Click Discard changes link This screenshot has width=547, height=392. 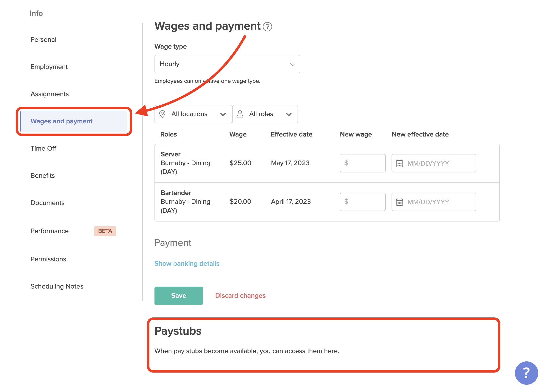[240, 296]
